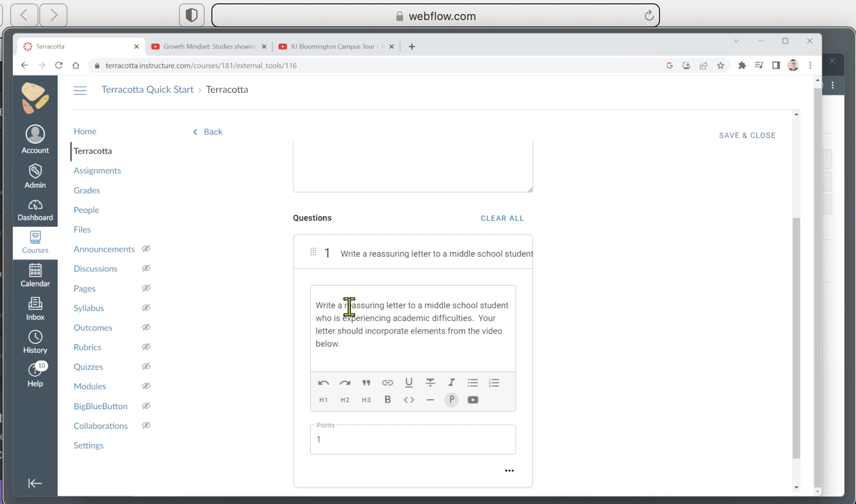Image resolution: width=856 pixels, height=504 pixels.
Task: Click hidden-eye icon next to Discussions
Action: click(146, 268)
